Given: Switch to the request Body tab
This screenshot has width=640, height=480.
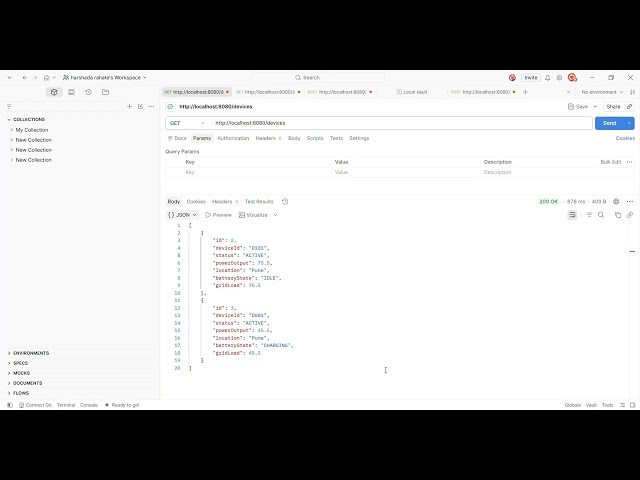Looking at the screenshot, I should coord(294,138).
